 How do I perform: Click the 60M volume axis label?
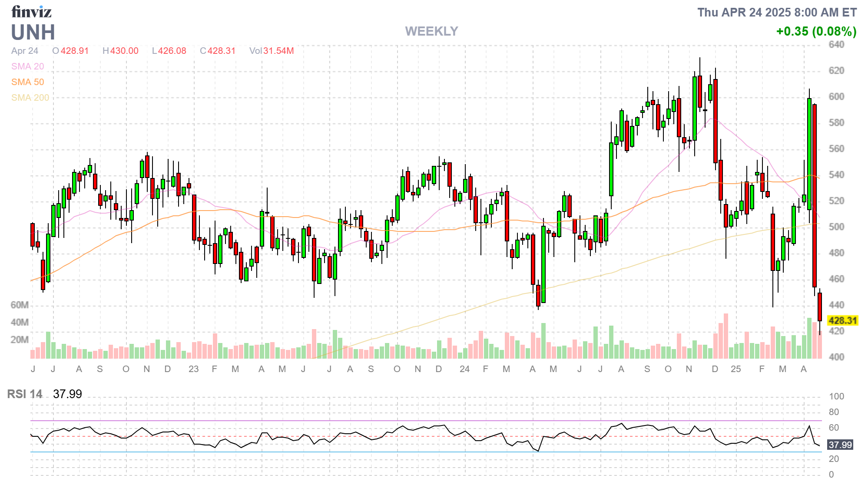20,305
